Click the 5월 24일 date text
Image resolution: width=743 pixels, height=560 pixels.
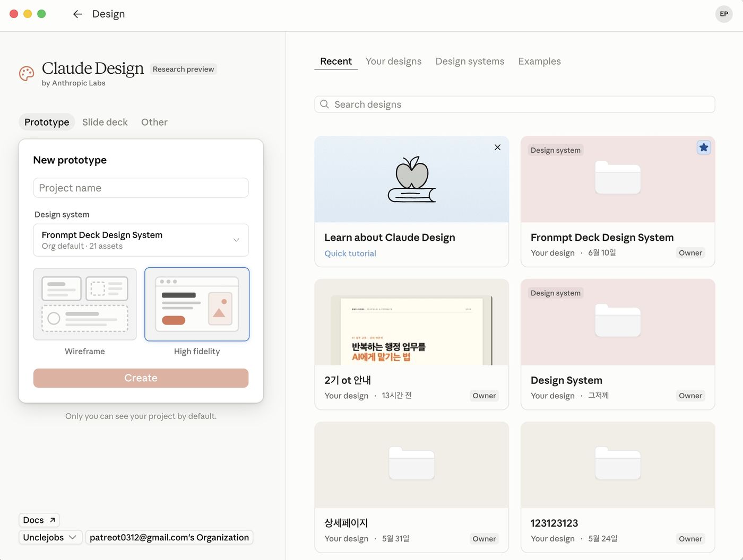(602, 539)
